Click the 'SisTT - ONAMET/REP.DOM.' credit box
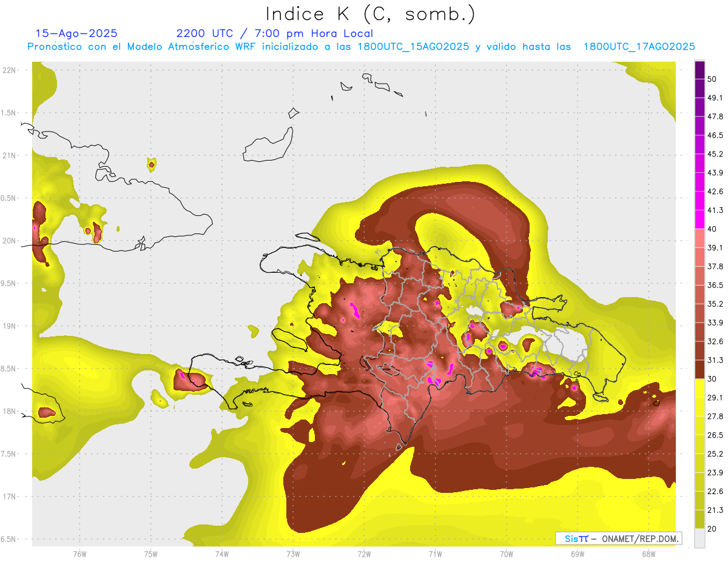The width and height of the screenshot is (728, 562). 619,538
